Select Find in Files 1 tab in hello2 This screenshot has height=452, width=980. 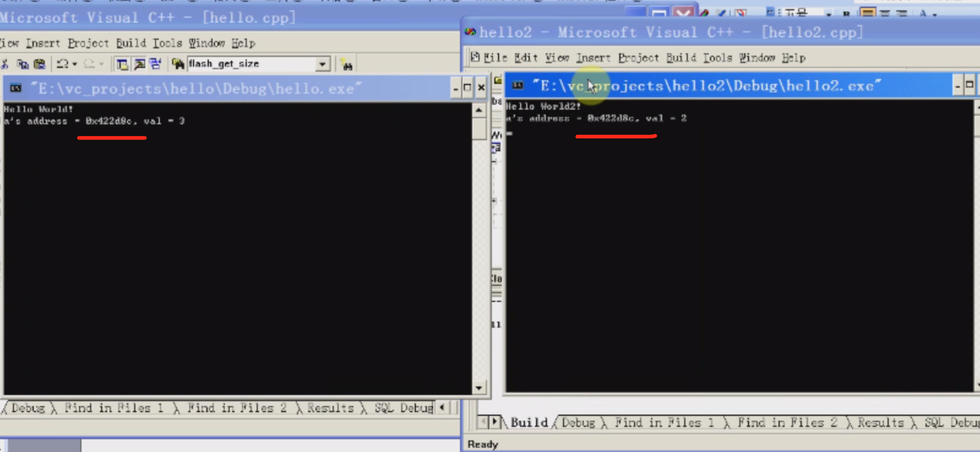point(665,423)
